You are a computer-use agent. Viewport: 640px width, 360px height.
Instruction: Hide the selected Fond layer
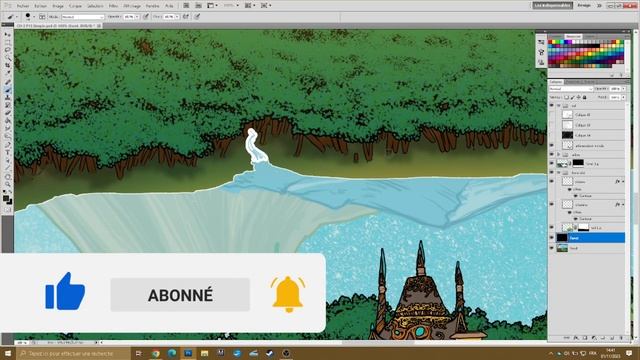(x=552, y=238)
